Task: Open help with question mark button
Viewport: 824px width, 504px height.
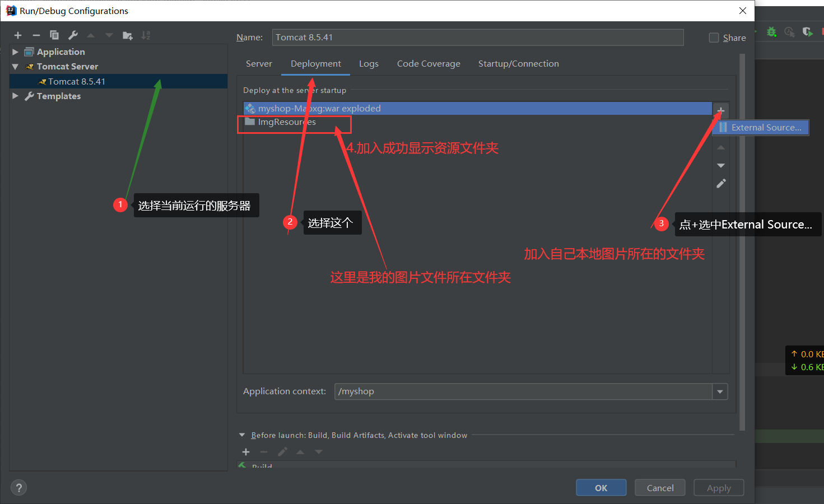Action: click(x=18, y=488)
